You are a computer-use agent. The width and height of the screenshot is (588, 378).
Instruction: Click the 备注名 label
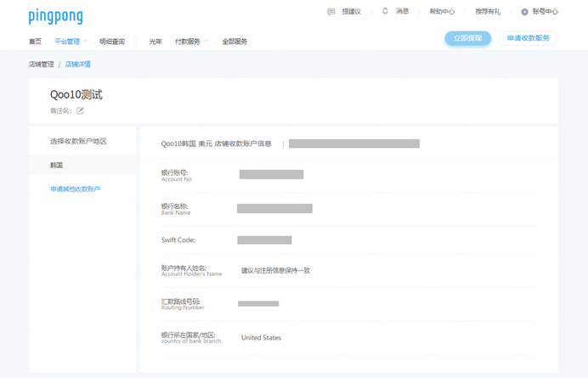point(60,110)
